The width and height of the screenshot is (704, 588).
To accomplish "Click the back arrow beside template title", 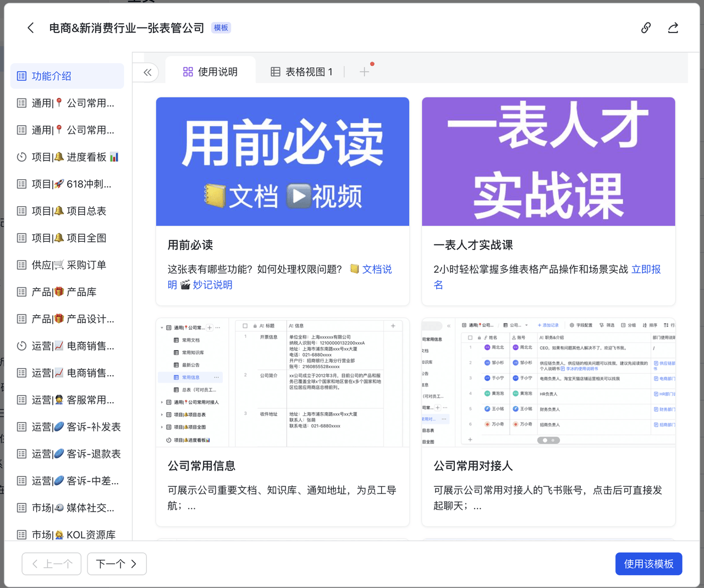I will tap(31, 28).
